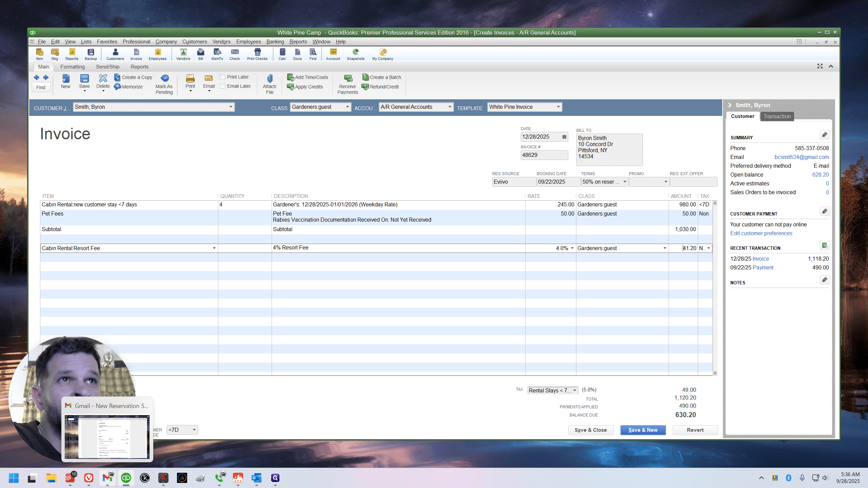Go to previous invoice with left arrow

click(37, 77)
